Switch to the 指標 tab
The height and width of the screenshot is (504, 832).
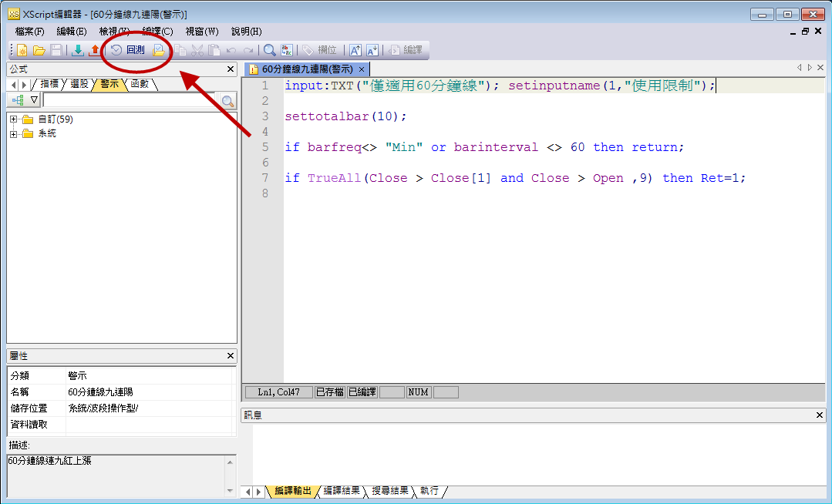click(x=49, y=84)
